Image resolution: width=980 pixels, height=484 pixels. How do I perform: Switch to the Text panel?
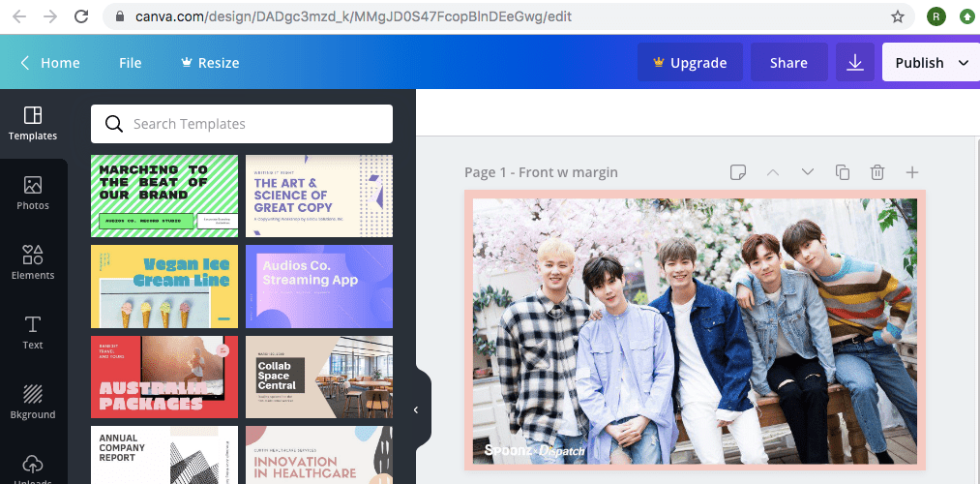click(33, 332)
